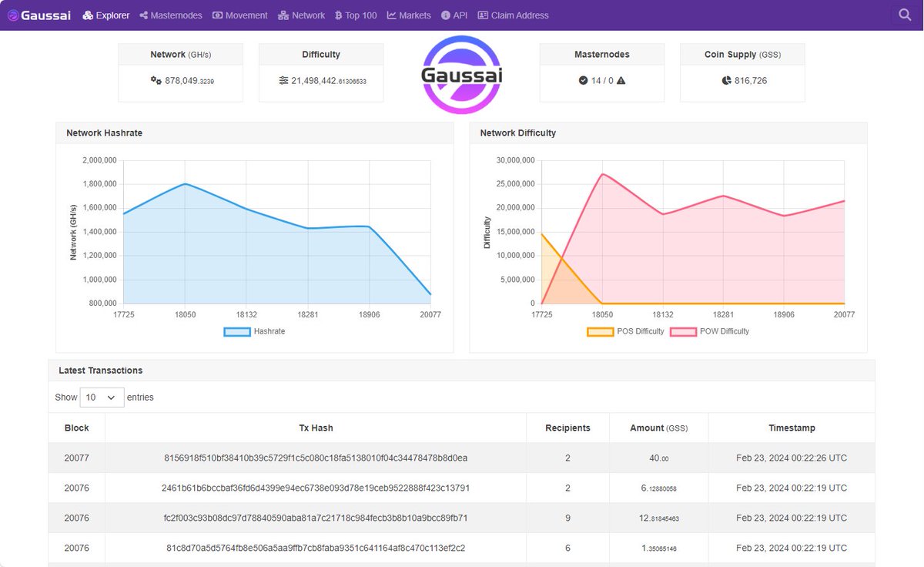Viewport: 924px width, 567px height.
Task: View the Markets page
Action: pyautogui.click(x=409, y=15)
